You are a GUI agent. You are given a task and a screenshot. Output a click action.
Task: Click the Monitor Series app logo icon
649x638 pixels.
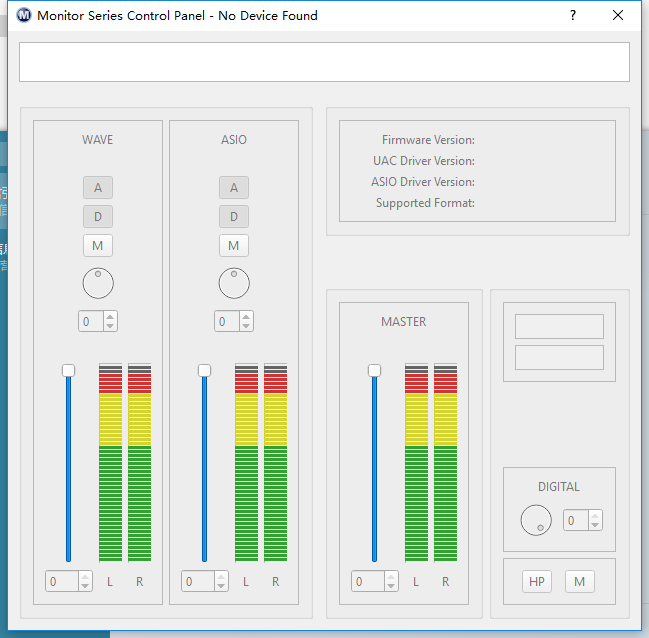click(23, 16)
